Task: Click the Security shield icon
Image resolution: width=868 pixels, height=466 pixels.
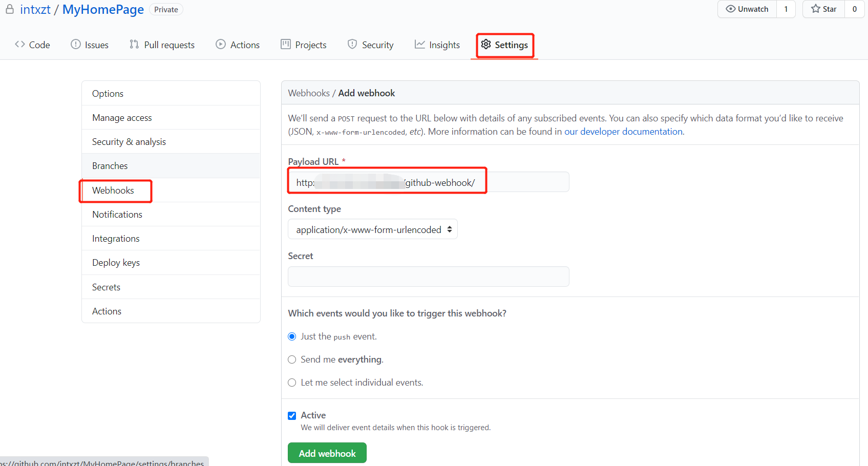Action: point(352,45)
